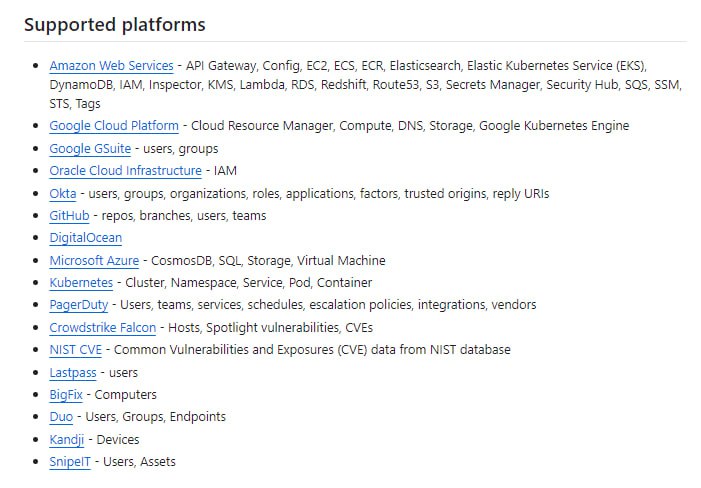Click the AWS services description text

(x=430, y=66)
